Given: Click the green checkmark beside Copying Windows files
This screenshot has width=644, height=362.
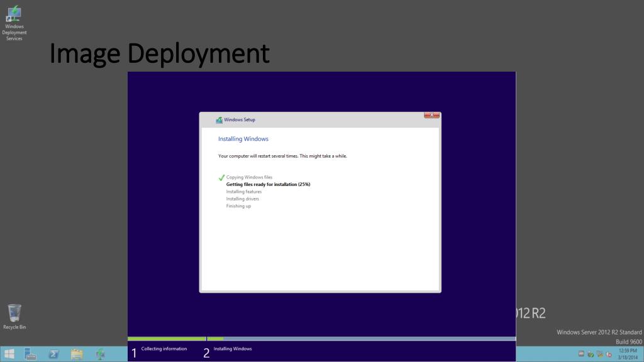Looking at the screenshot, I should click(x=221, y=177).
